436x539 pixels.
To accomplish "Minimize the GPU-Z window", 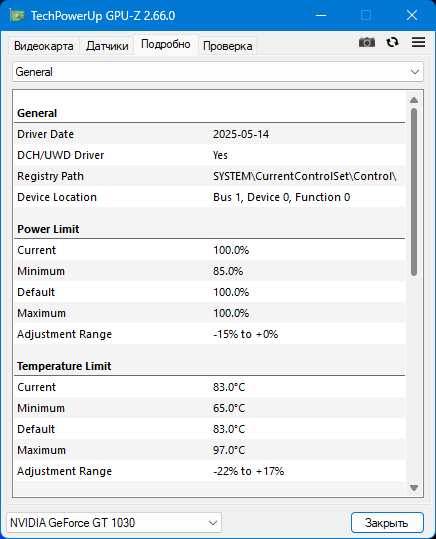I will [321, 15].
